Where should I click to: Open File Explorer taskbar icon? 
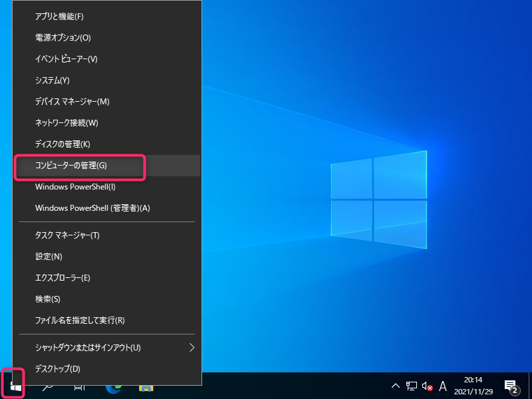[146, 388]
